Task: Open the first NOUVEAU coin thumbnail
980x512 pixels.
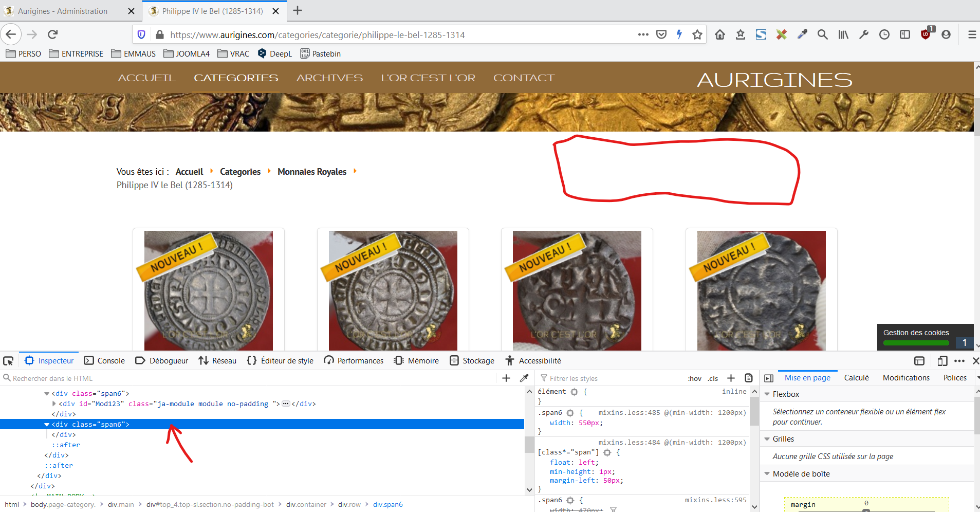Action: pos(209,290)
